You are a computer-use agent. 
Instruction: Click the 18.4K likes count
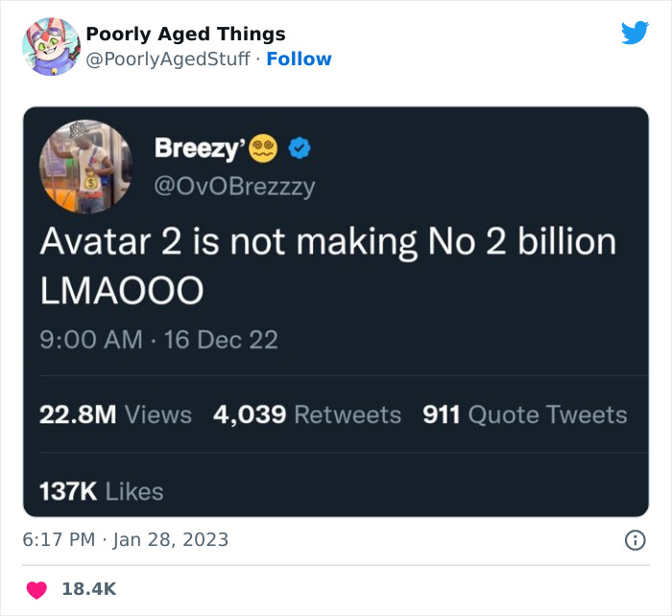point(89,589)
